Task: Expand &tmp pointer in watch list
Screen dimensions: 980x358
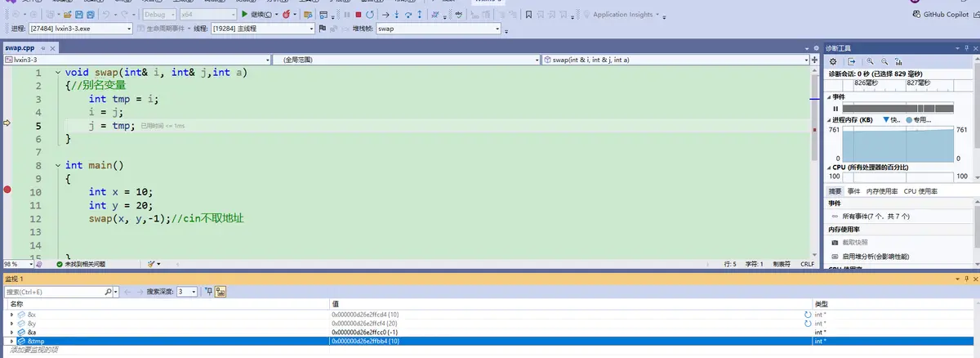Action: pyautogui.click(x=11, y=341)
